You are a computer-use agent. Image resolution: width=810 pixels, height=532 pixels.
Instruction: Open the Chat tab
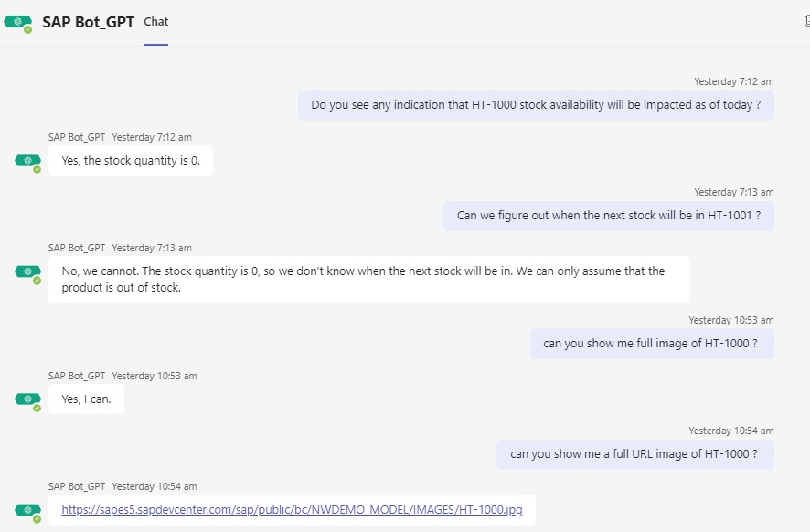pyautogui.click(x=156, y=22)
